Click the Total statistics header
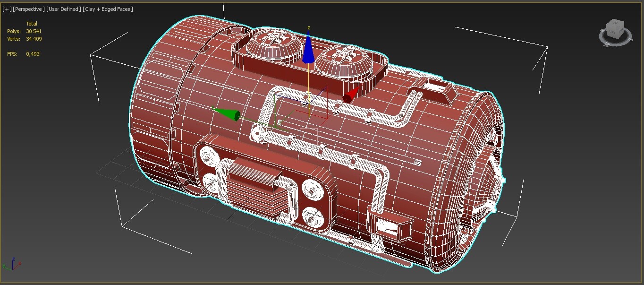 click(32, 24)
